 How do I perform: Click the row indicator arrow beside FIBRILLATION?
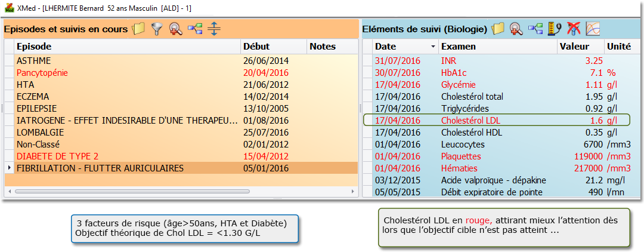[x=9, y=168]
